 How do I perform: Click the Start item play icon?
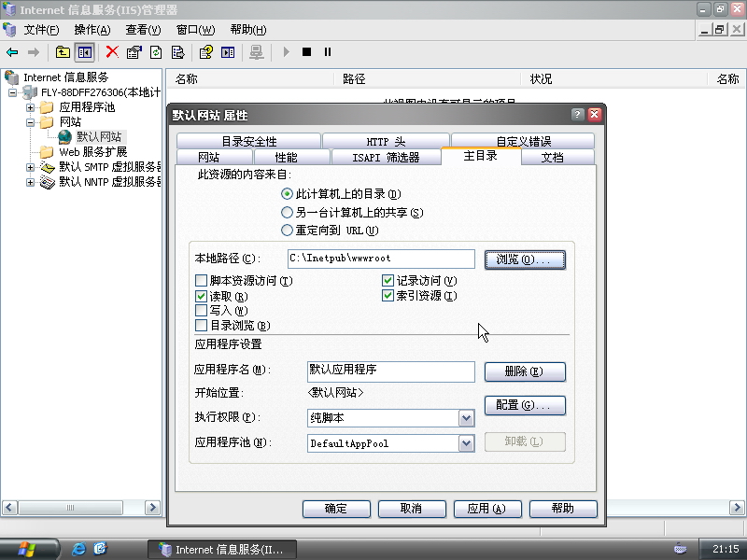286,52
